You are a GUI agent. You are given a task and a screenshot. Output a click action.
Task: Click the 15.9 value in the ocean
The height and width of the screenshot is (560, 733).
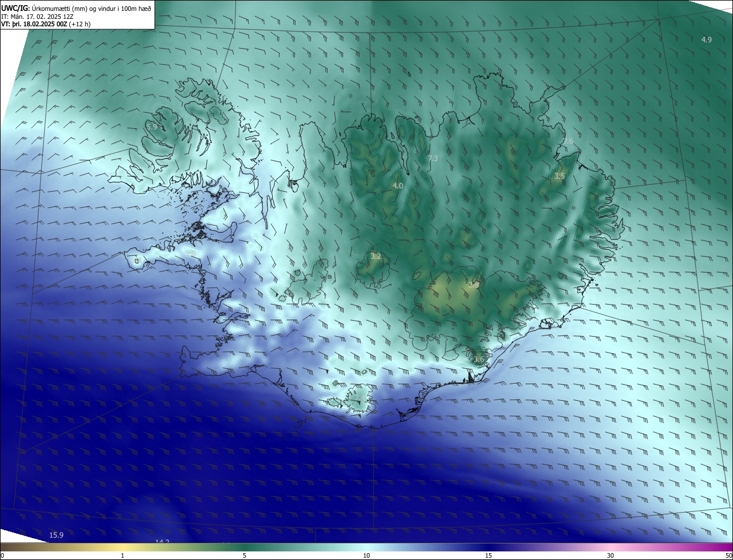coord(56,535)
